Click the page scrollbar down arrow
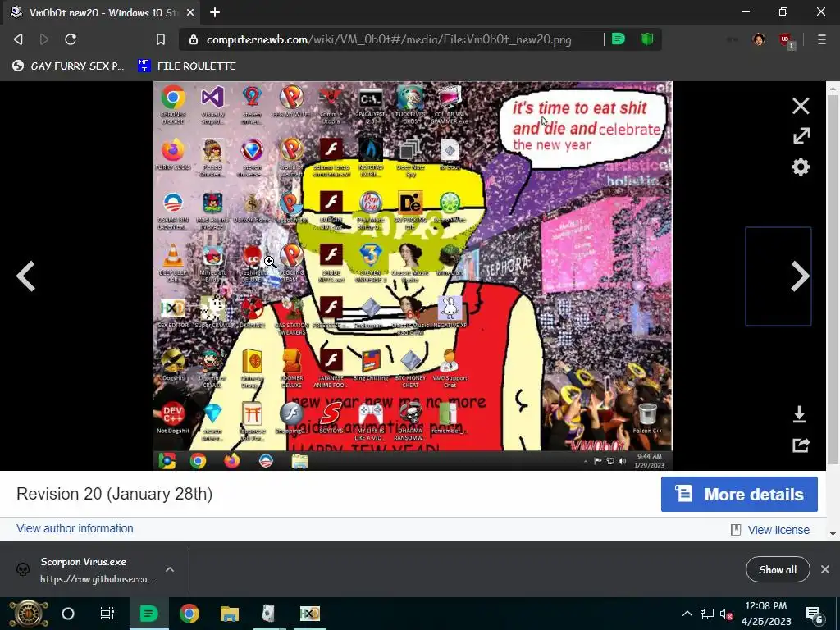840x630 pixels. 833,533
